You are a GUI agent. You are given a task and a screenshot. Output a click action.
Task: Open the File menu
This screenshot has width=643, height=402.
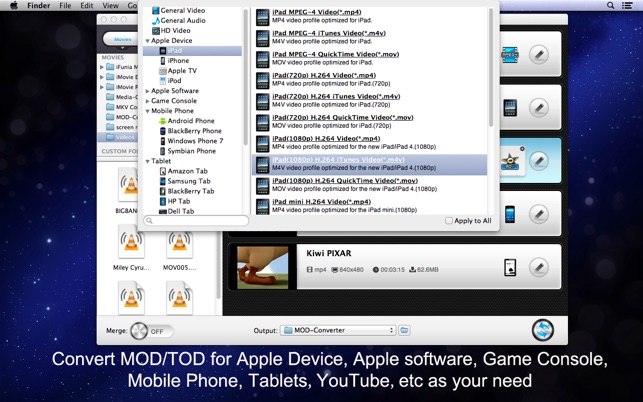pyautogui.click(x=65, y=5)
